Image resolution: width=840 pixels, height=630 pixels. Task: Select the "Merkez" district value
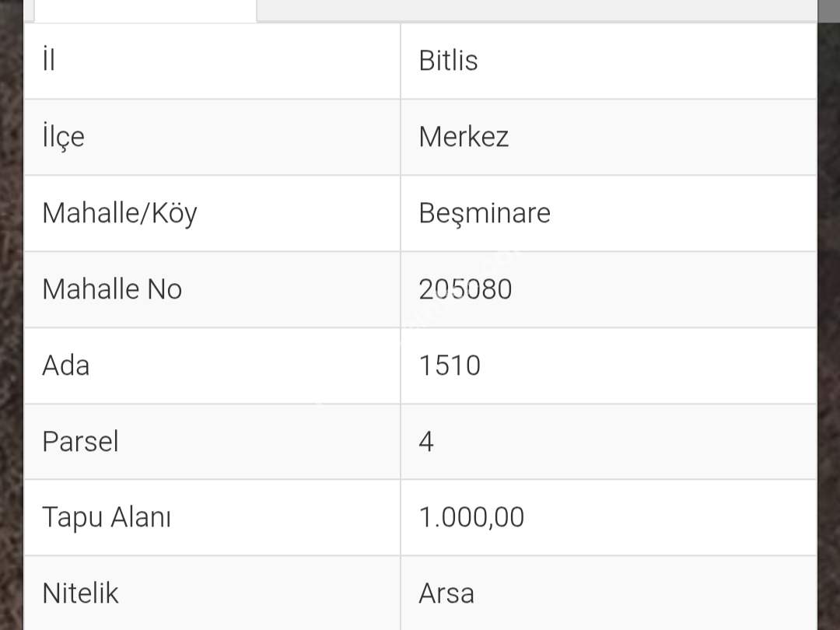(464, 137)
